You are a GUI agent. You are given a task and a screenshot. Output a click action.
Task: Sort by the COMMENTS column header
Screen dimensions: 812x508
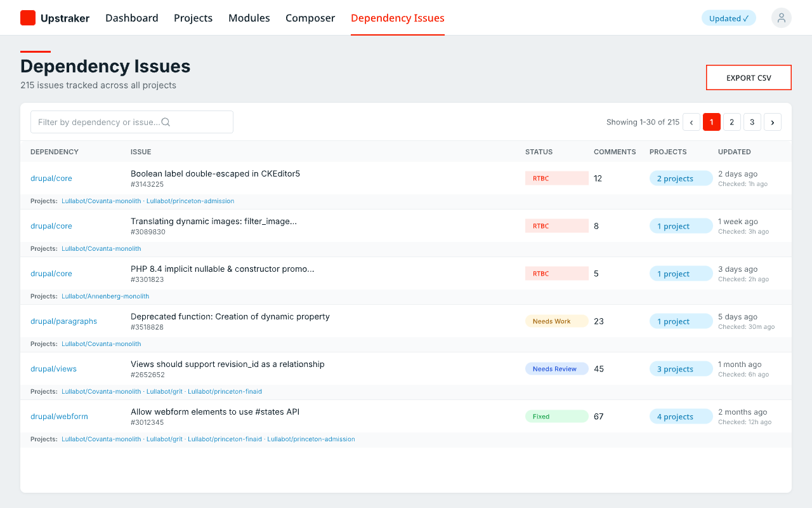click(614, 152)
